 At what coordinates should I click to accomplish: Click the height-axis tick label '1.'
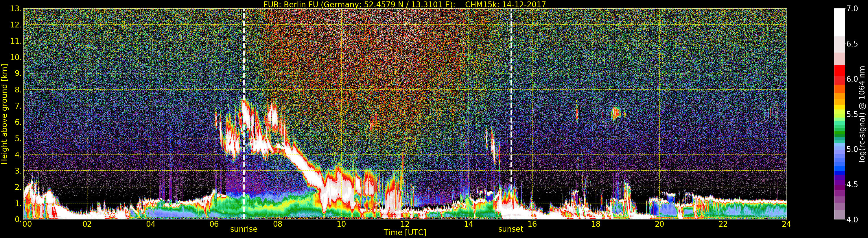[x=18, y=203]
